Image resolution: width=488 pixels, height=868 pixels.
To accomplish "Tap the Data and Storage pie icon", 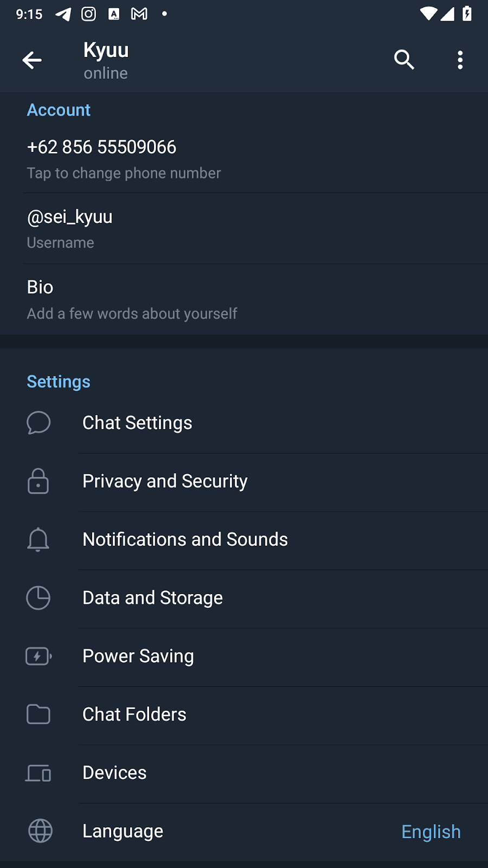I will [x=38, y=598].
